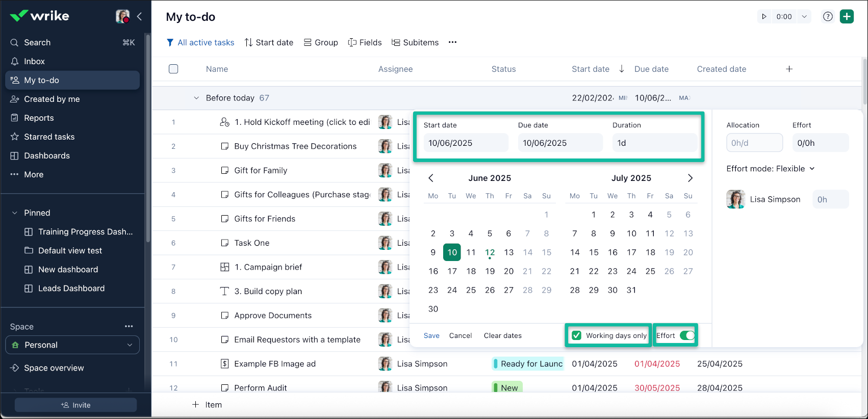Collapse the Before today group

(196, 98)
